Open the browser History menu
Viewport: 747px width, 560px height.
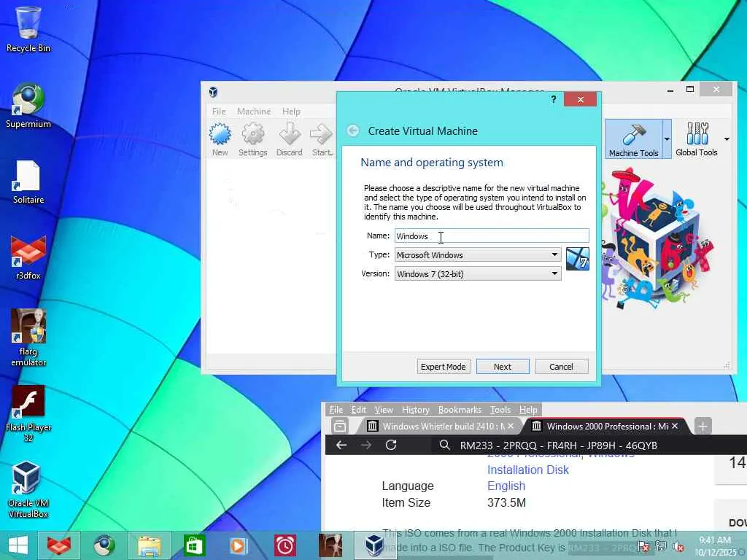coord(415,410)
